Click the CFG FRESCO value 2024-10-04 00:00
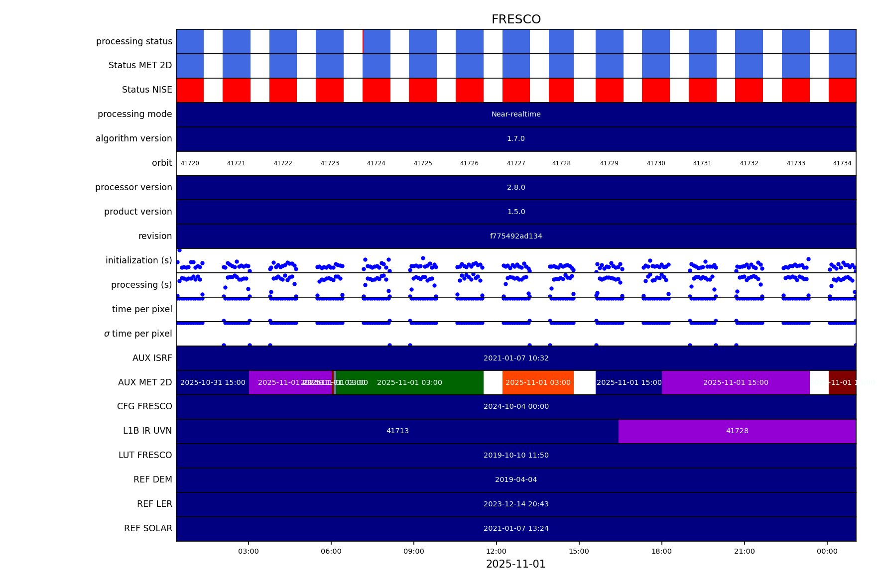The image size is (882, 588). point(516,407)
